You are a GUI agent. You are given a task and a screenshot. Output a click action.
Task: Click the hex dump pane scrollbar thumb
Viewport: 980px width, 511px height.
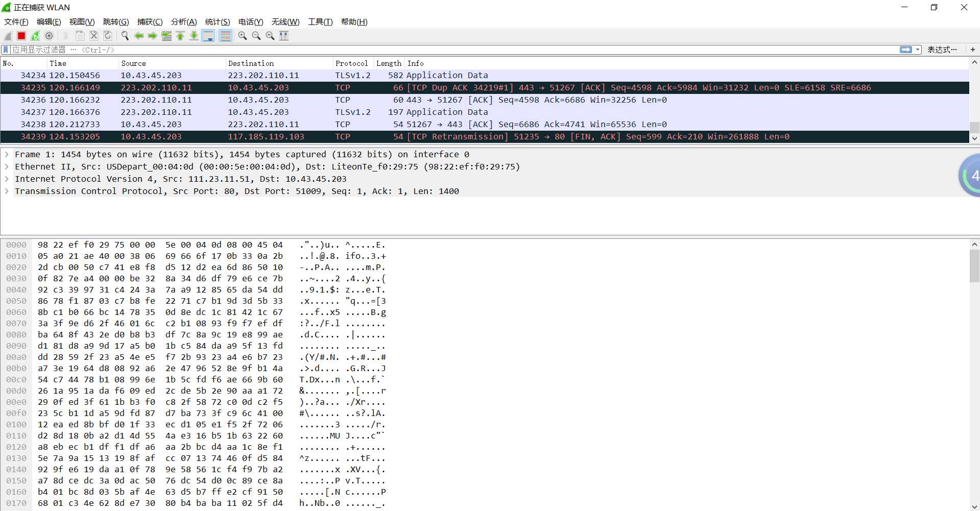click(x=974, y=266)
